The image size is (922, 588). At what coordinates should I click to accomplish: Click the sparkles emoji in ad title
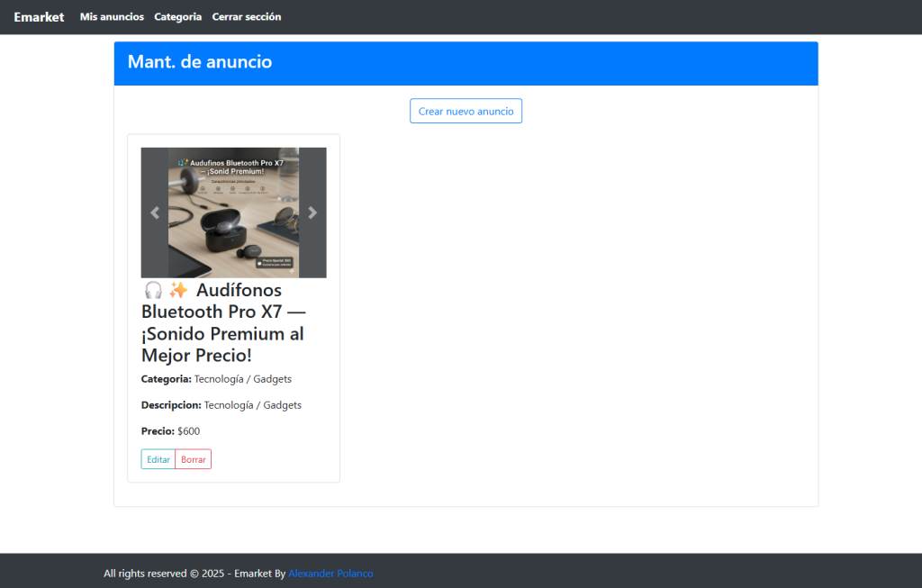pos(178,290)
